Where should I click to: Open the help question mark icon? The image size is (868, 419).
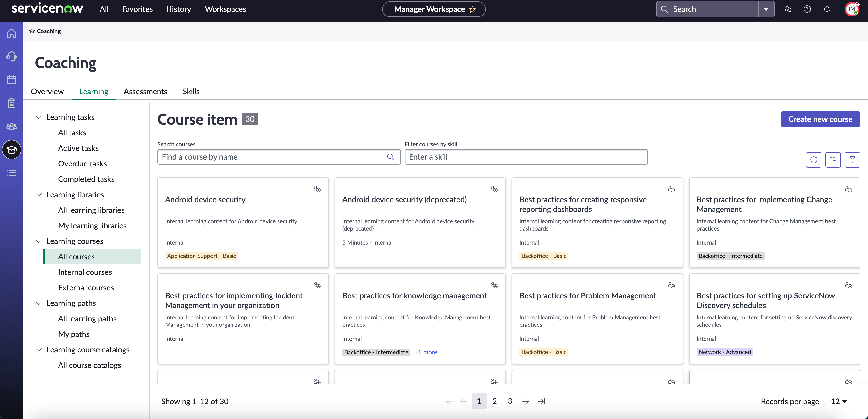(x=807, y=9)
